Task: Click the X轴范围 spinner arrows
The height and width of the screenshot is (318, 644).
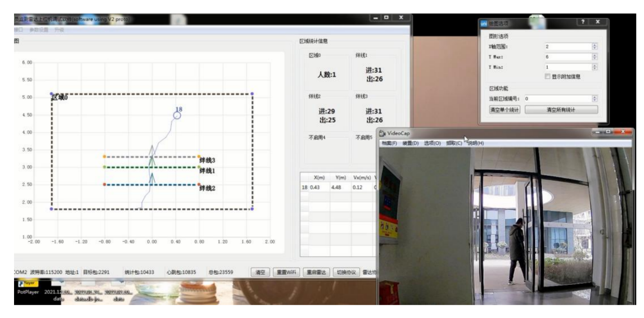Action: (595, 46)
